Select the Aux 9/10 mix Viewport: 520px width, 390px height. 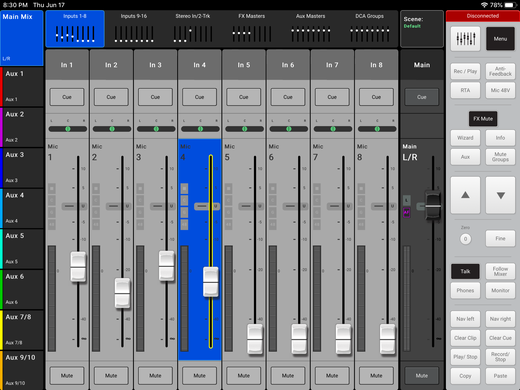click(22, 370)
